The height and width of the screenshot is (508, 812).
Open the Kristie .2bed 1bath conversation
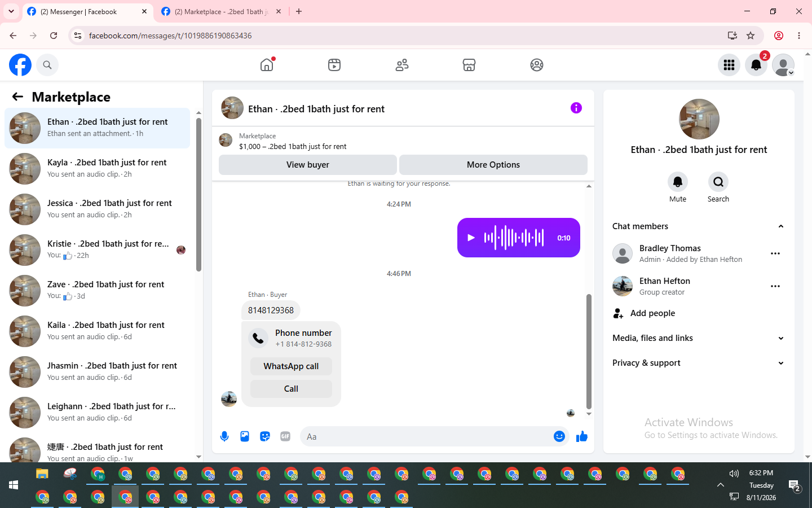click(x=98, y=250)
